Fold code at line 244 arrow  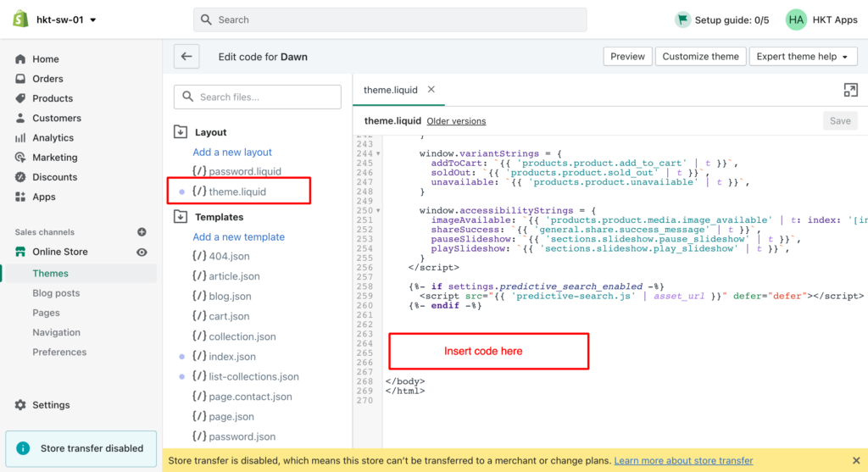(378, 154)
